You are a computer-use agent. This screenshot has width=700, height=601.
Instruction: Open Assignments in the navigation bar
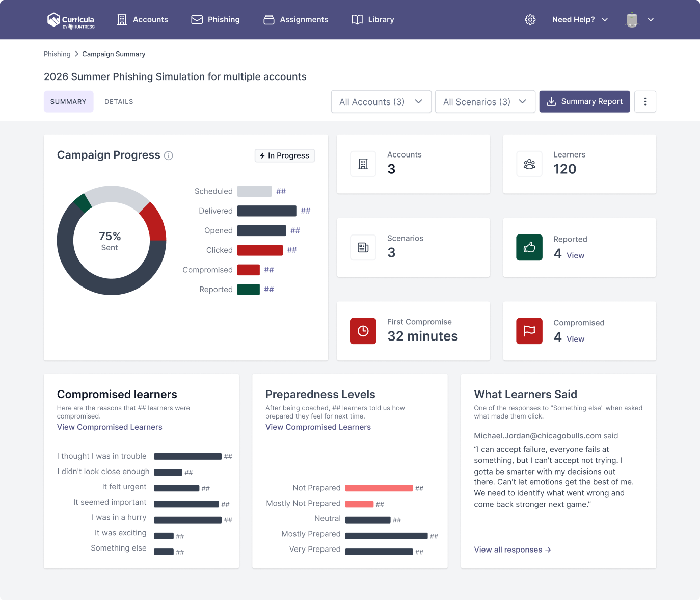click(x=296, y=20)
